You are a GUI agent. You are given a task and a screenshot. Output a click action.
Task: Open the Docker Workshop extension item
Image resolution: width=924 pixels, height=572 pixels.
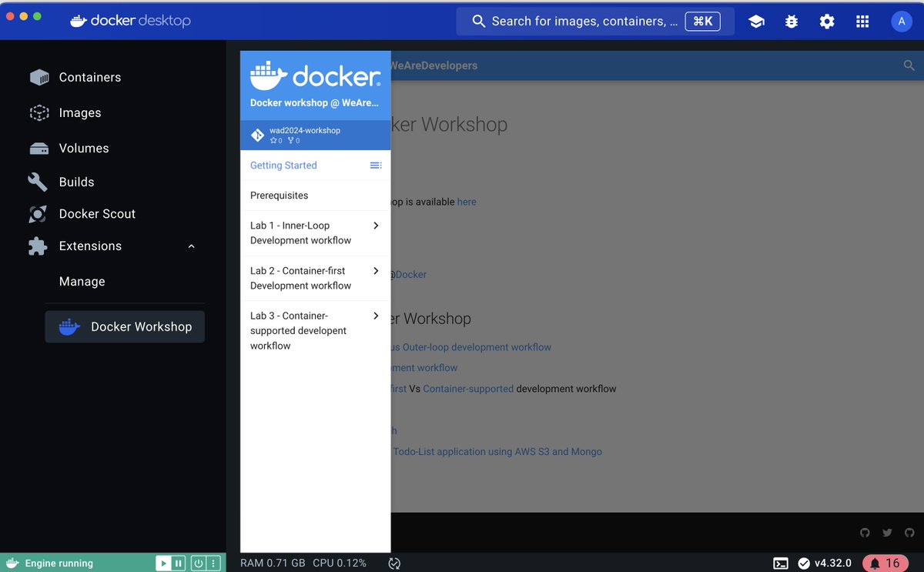125,327
